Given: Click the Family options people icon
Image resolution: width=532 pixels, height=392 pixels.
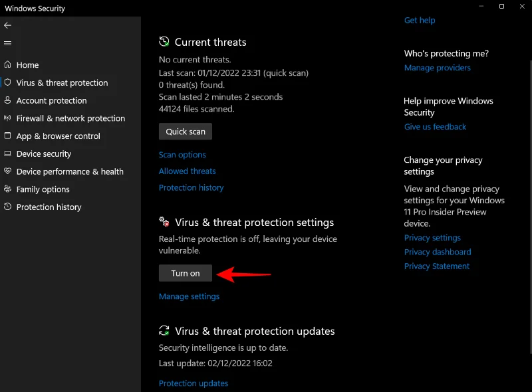Looking at the screenshot, I should pyautogui.click(x=9, y=189).
